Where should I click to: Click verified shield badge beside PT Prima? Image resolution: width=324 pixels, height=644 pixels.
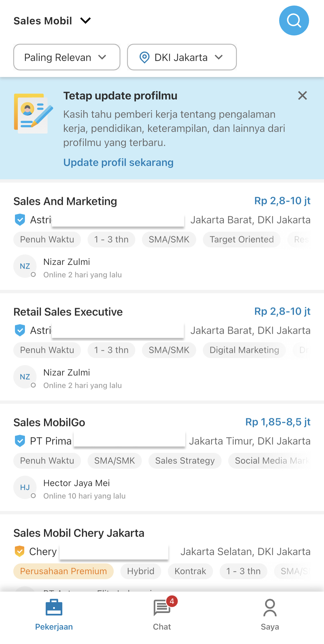pyautogui.click(x=20, y=441)
